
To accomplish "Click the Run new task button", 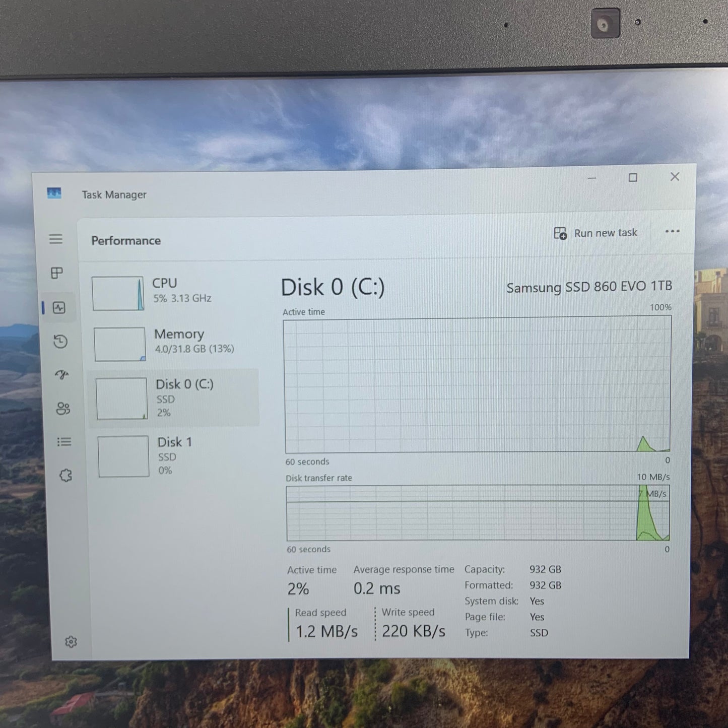I will [x=605, y=233].
